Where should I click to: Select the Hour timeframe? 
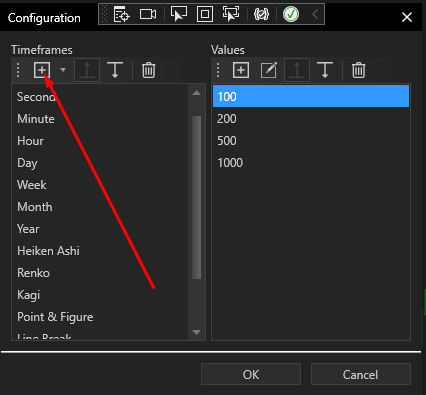[x=100, y=141]
